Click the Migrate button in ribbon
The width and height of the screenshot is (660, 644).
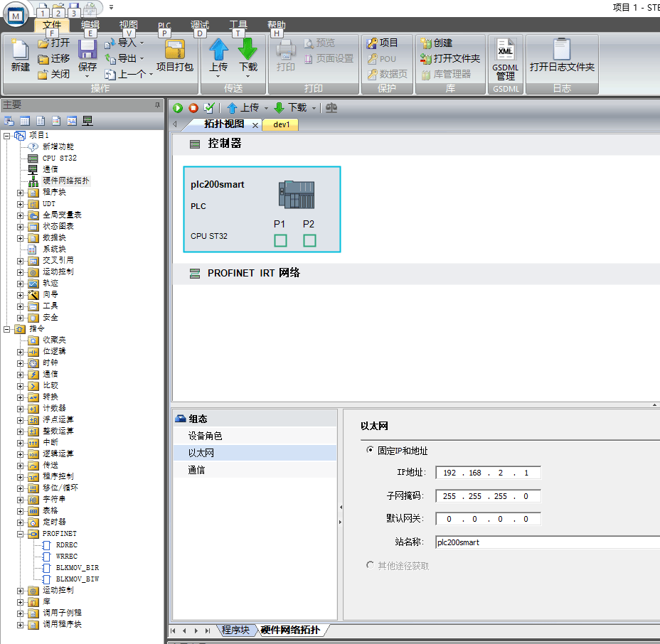(x=54, y=58)
